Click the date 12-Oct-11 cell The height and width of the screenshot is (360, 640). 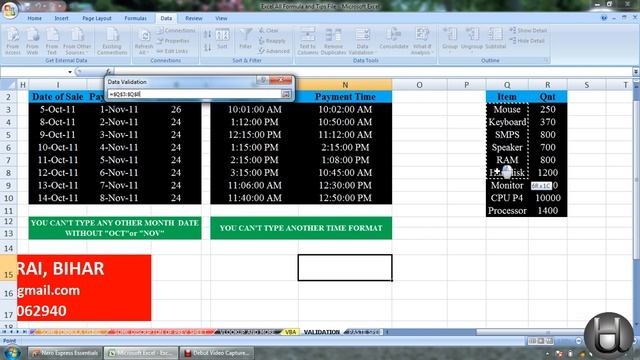pos(58,173)
